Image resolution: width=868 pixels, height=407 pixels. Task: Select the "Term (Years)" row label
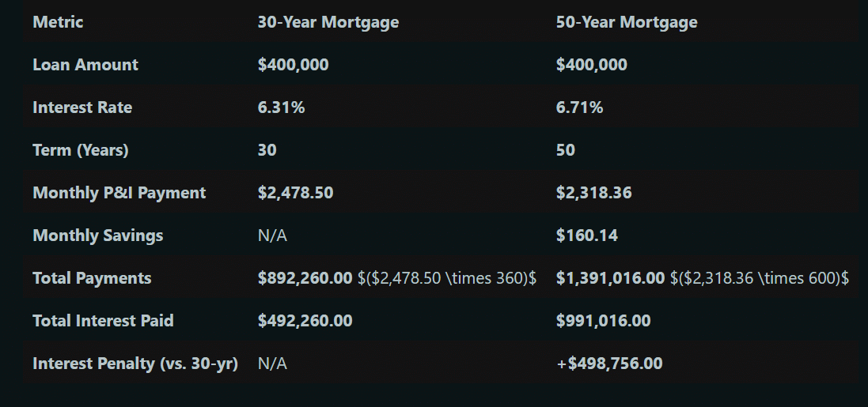pos(80,150)
